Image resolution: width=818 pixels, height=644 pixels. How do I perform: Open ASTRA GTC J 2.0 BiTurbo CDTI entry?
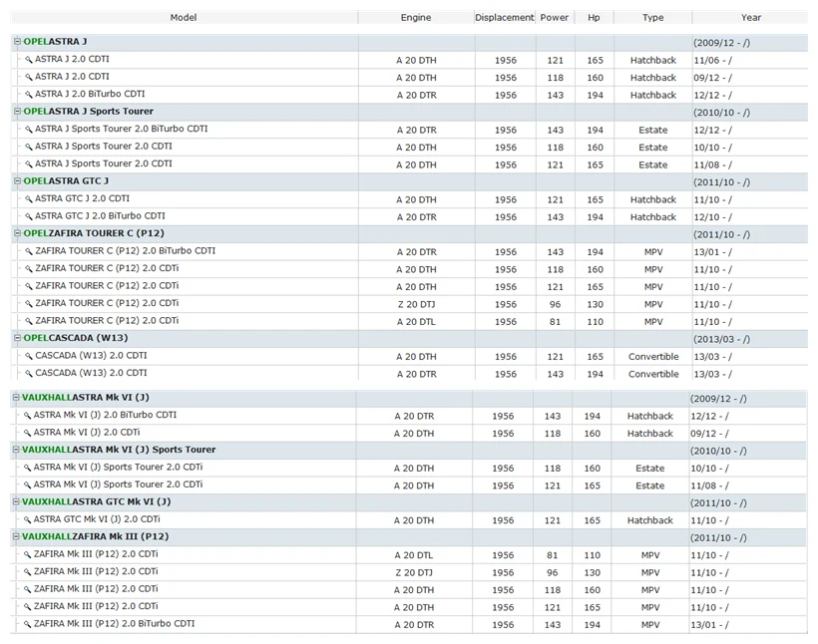tap(100, 216)
